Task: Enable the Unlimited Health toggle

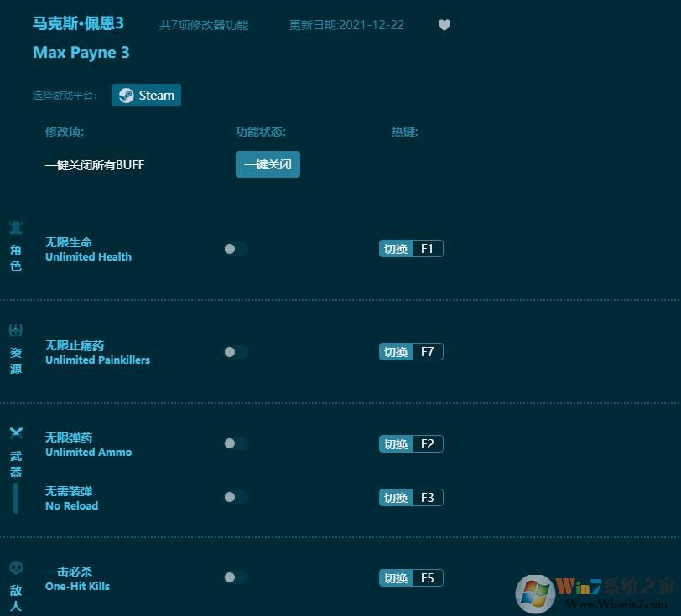Action: tap(236, 248)
